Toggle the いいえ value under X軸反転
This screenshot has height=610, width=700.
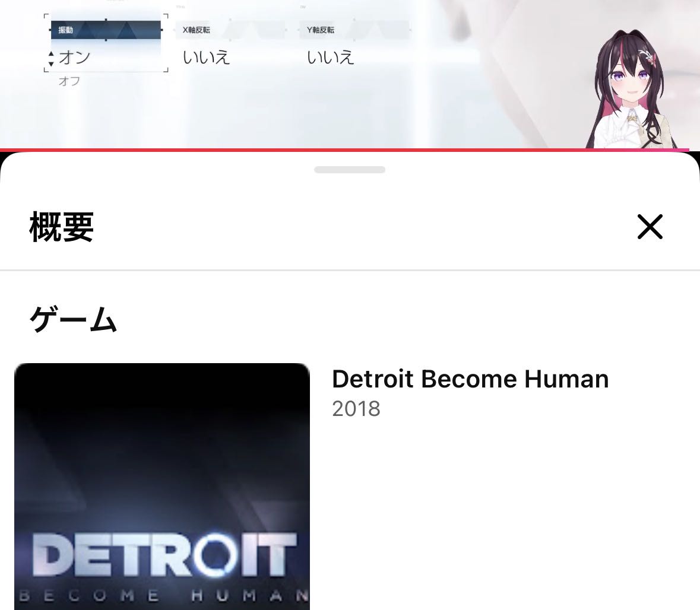coord(206,58)
